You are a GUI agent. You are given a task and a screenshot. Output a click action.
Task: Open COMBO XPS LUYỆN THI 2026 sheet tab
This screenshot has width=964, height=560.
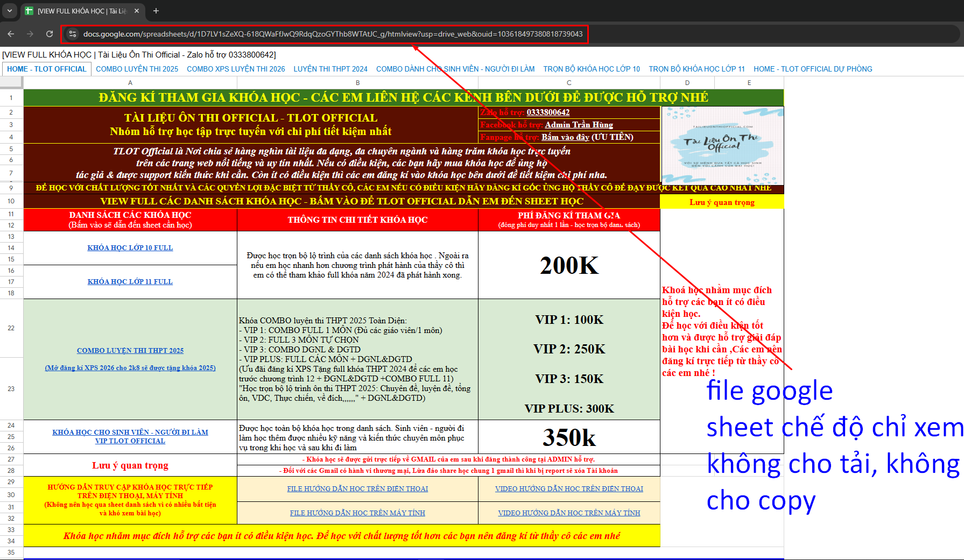[x=236, y=69]
